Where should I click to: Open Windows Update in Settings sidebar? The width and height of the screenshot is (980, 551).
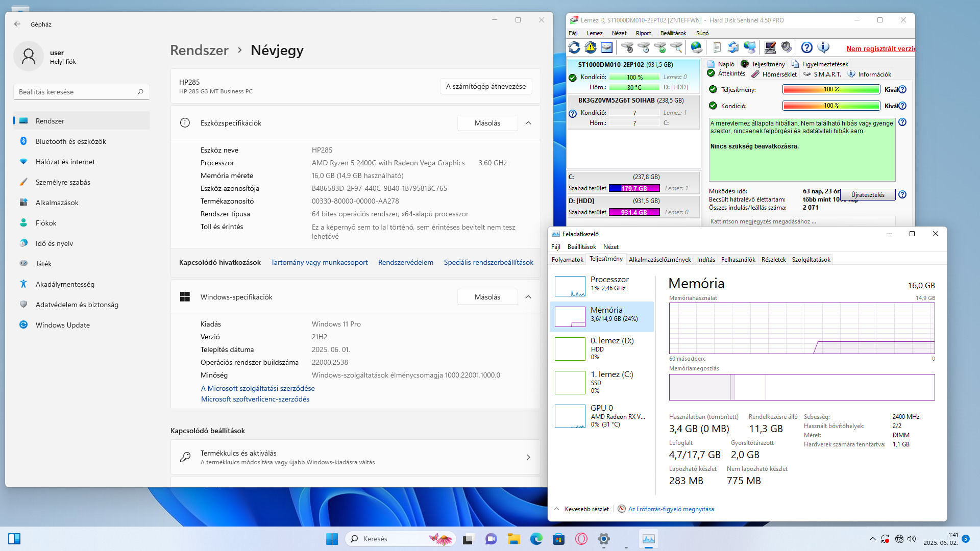(62, 325)
